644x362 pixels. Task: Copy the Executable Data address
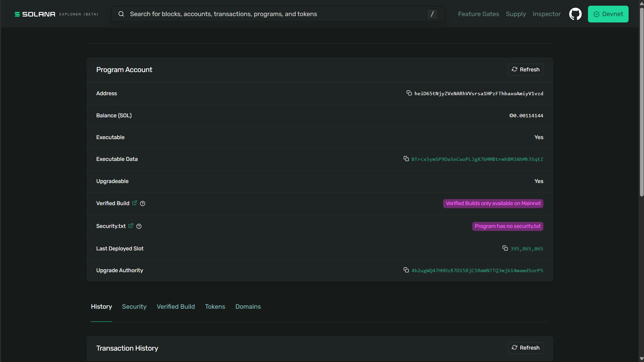point(406,159)
